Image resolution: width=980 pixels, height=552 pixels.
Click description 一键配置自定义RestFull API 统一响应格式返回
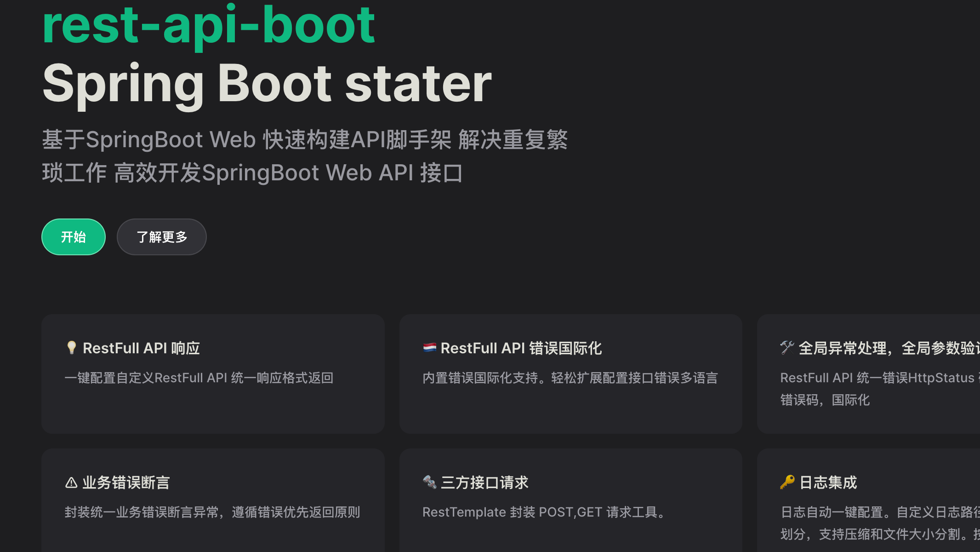pyautogui.click(x=199, y=378)
